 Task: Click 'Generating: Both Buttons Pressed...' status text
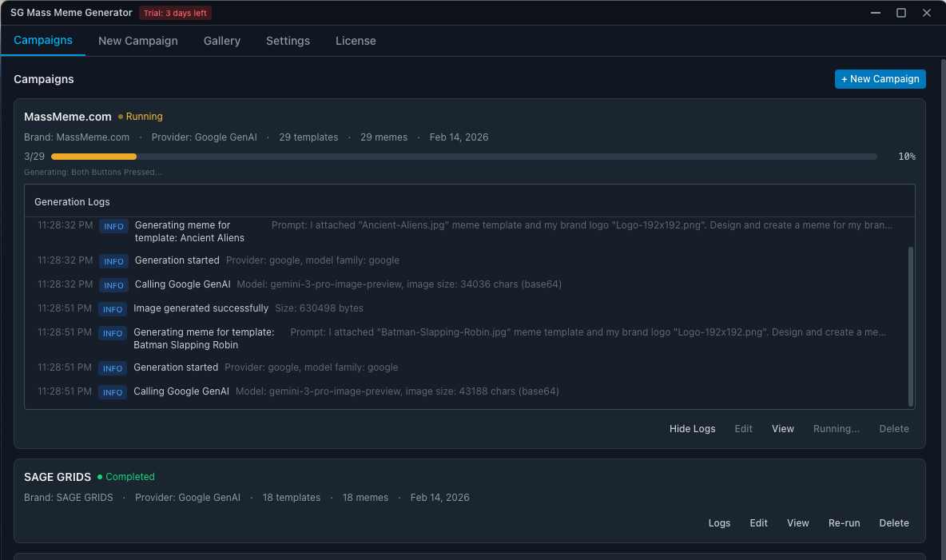point(93,172)
